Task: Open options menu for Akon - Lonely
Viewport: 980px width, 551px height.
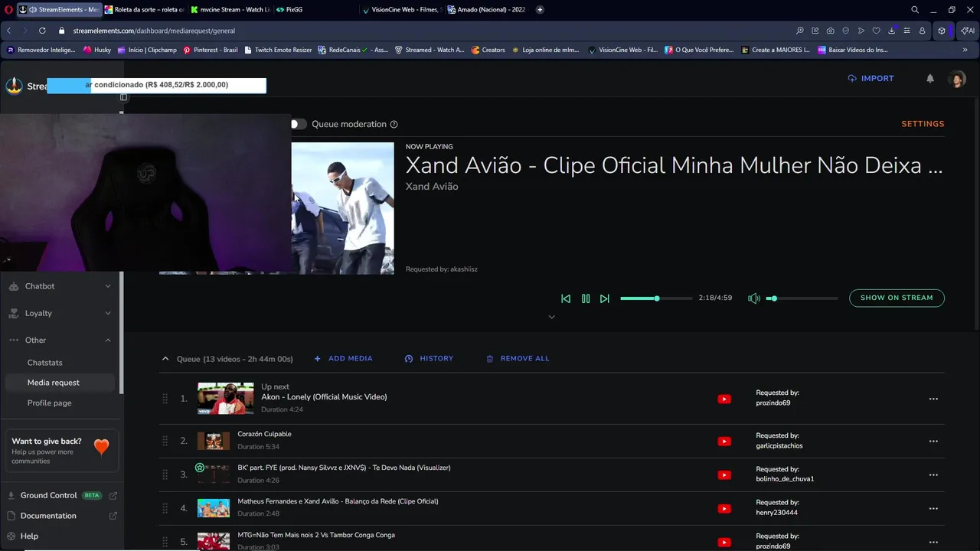Action: (933, 399)
